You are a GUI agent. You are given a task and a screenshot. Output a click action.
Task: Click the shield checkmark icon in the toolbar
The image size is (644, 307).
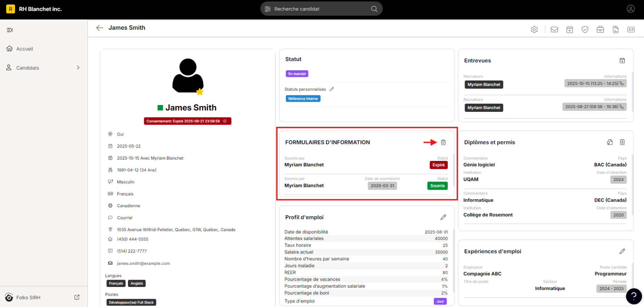[585, 30]
